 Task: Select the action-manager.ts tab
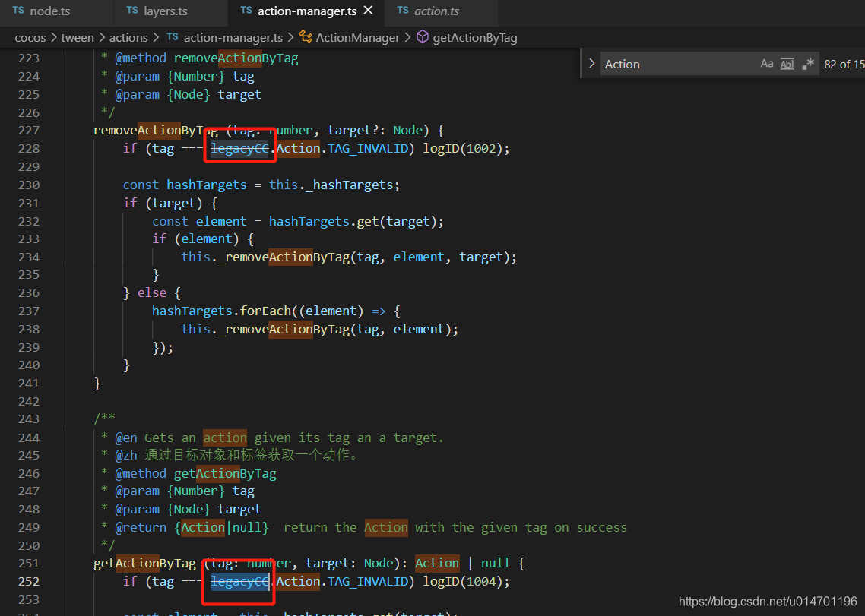click(307, 11)
